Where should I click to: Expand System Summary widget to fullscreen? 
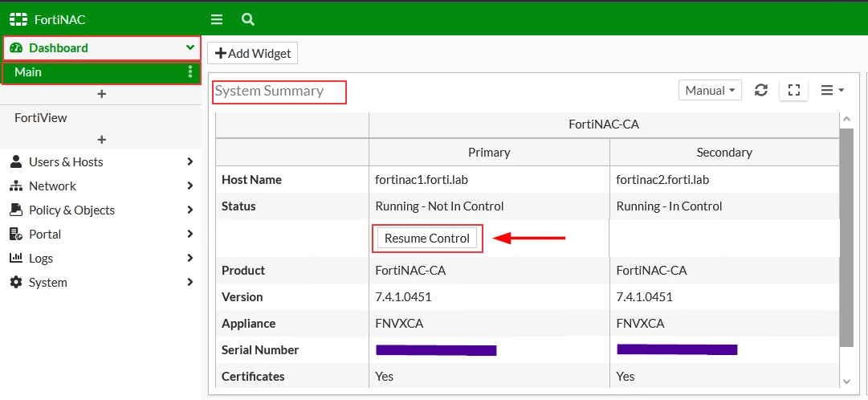coord(794,90)
